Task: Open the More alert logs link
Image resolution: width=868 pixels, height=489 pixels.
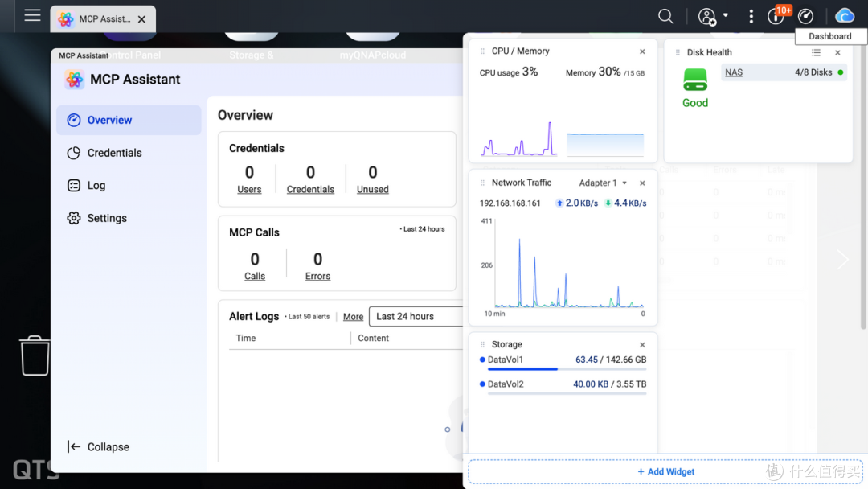Action: pyautogui.click(x=353, y=317)
